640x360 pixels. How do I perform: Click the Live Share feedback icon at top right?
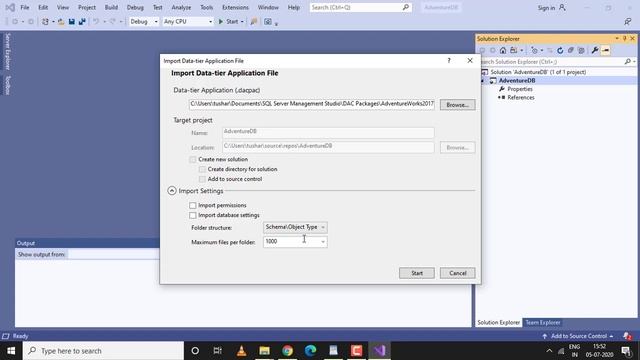[628, 22]
